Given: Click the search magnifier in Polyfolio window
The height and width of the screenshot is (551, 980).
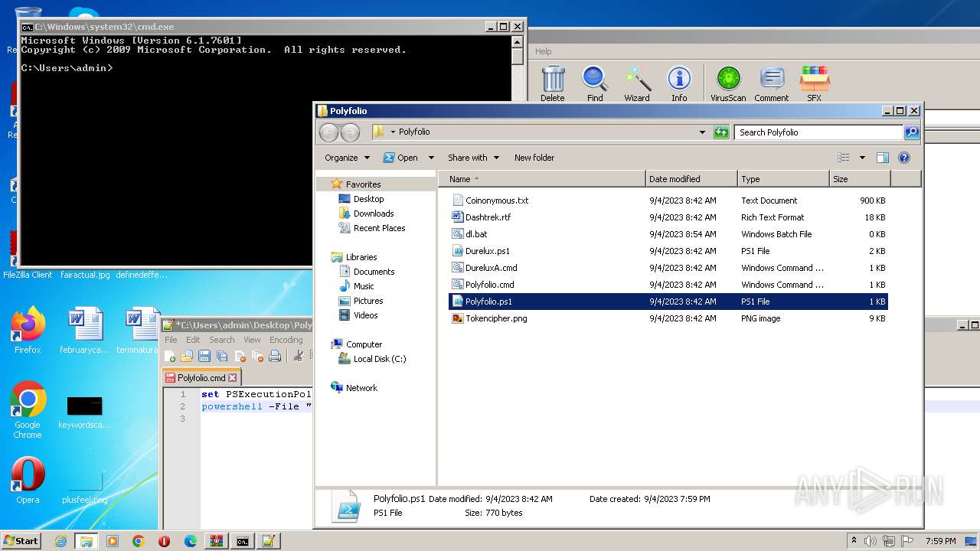Looking at the screenshot, I should 911,132.
